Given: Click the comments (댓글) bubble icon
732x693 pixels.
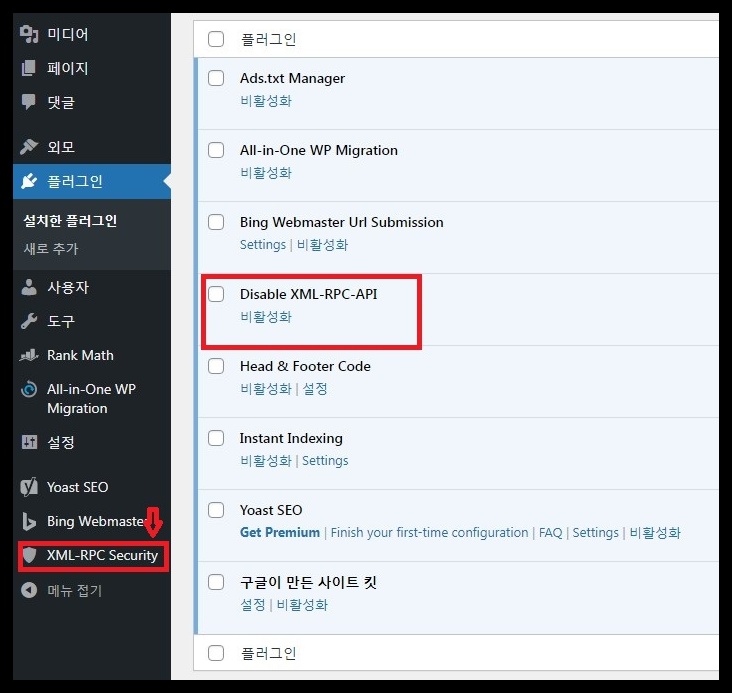Looking at the screenshot, I should pyautogui.click(x=29, y=102).
